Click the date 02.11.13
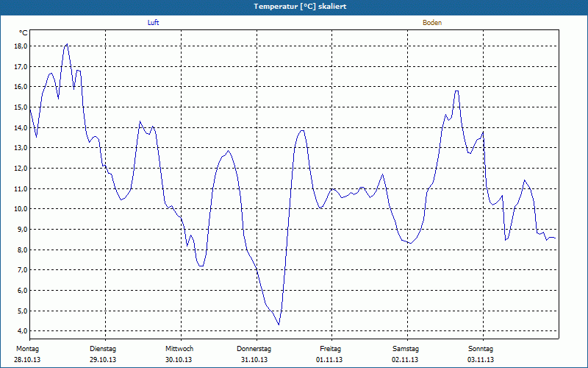Screen dimensions: 588x368 click(x=405, y=360)
